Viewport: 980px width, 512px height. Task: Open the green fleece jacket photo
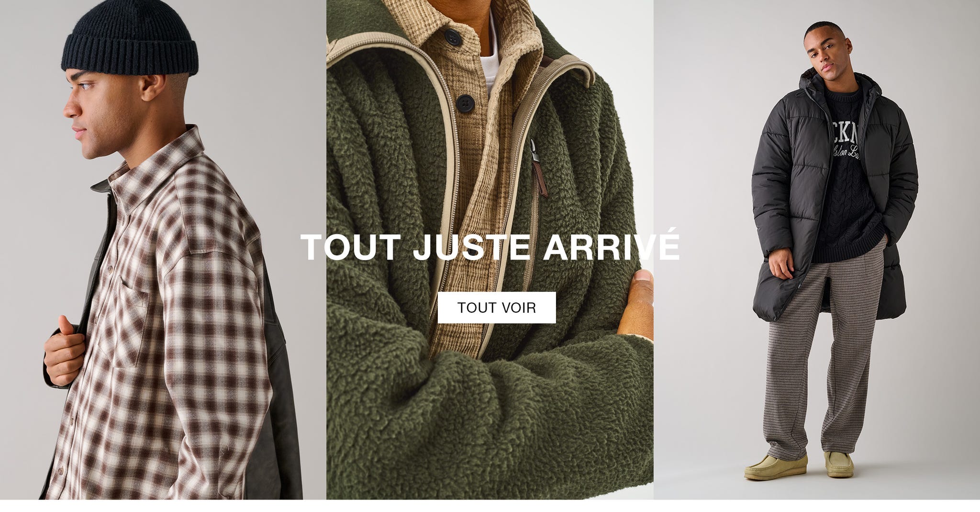click(490, 250)
